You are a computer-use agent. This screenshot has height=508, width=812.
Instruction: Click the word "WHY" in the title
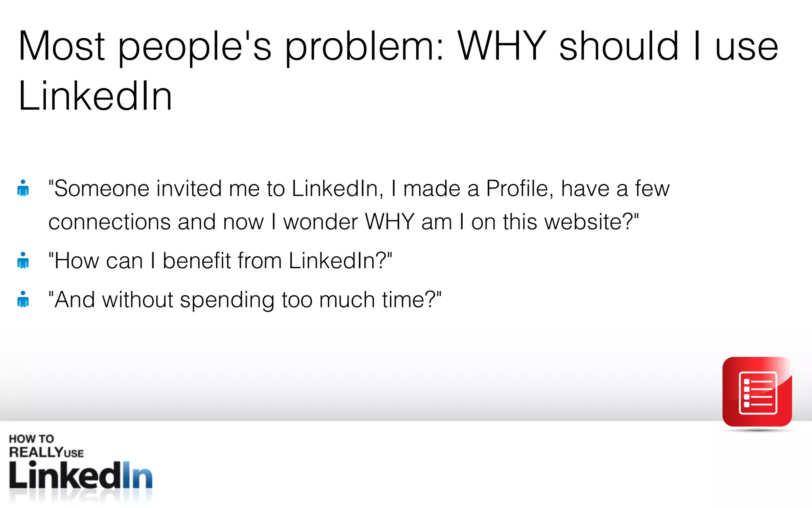click(x=502, y=46)
